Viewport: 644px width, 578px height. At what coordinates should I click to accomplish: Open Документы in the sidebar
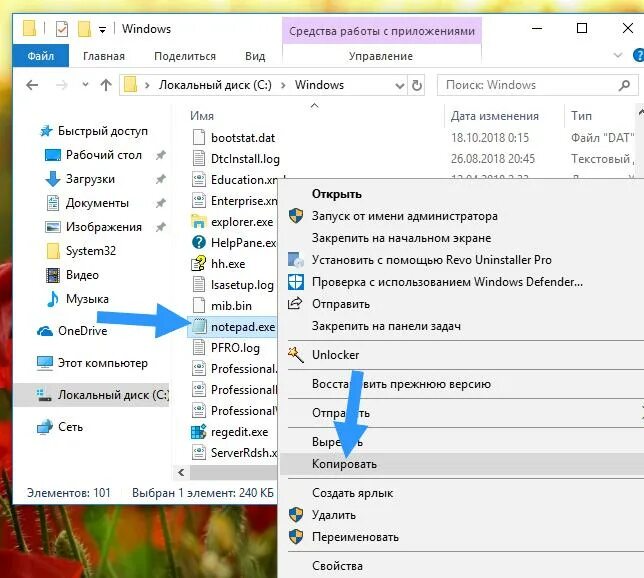click(x=97, y=203)
